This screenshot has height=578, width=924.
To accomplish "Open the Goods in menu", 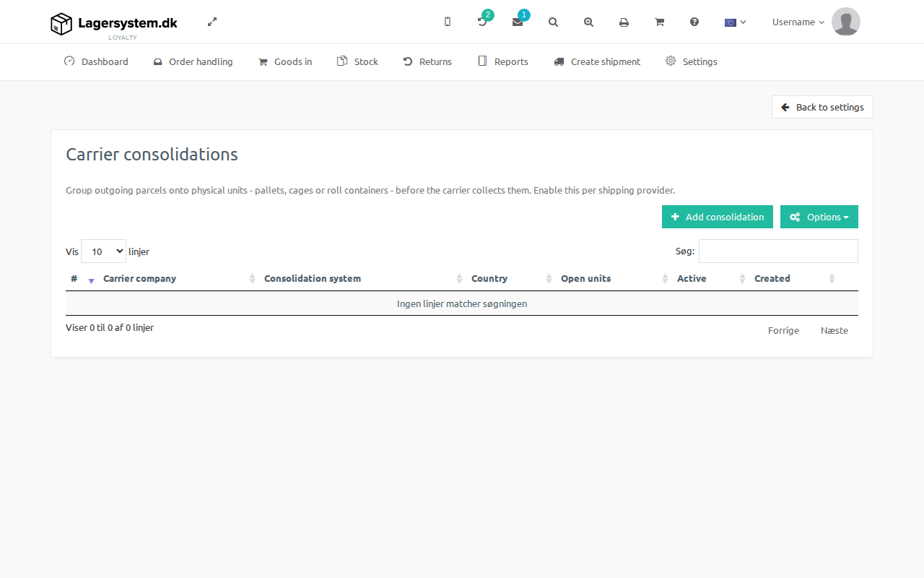I will (285, 61).
